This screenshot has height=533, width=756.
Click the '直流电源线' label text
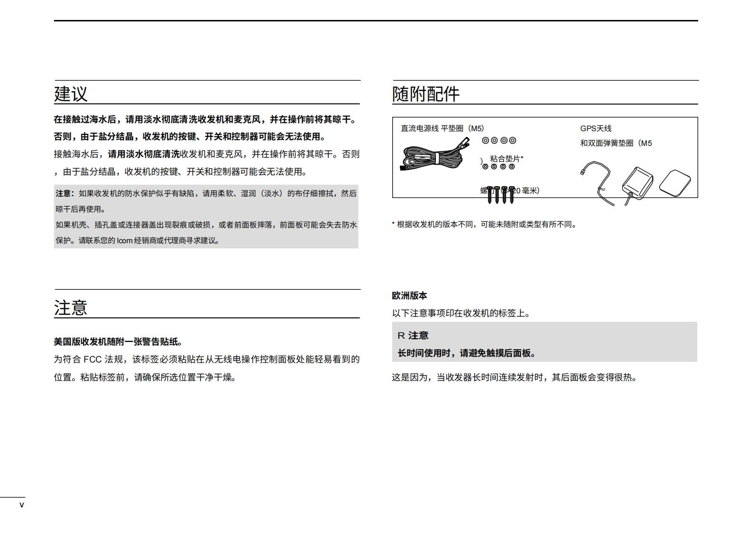(420, 128)
